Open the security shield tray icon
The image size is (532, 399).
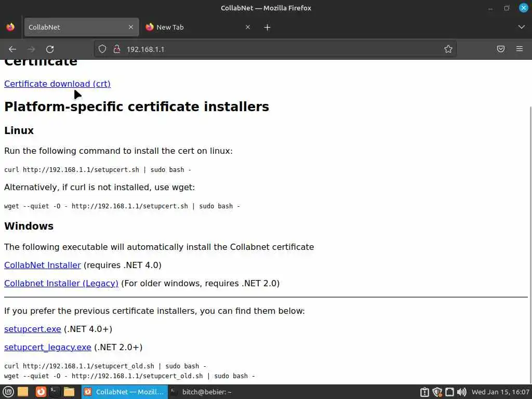coord(437,392)
